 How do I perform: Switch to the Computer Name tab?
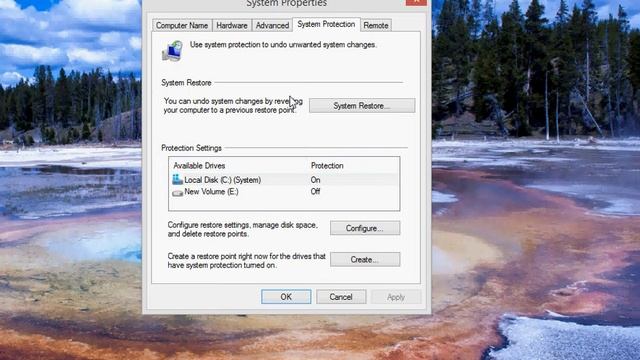182,25
